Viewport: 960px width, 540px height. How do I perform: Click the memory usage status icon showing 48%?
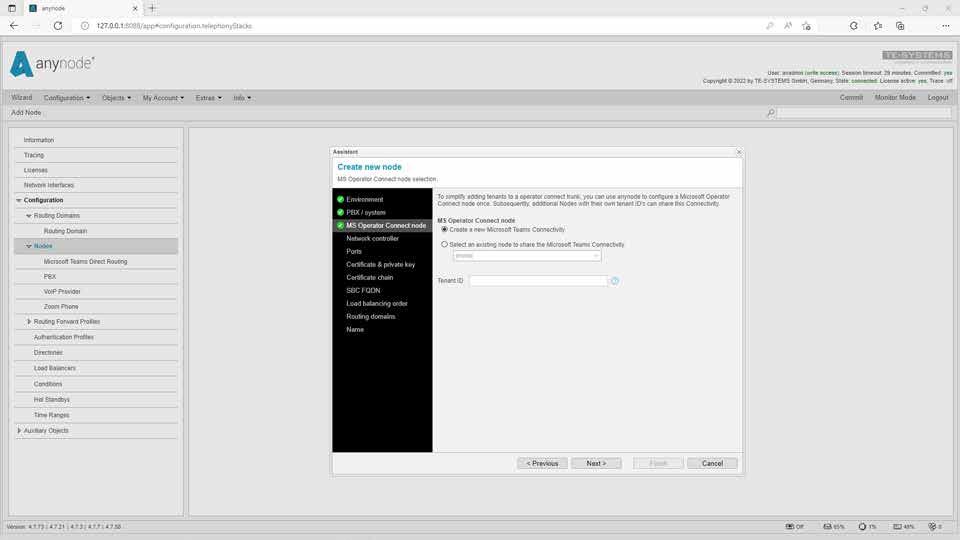(903, 527)
